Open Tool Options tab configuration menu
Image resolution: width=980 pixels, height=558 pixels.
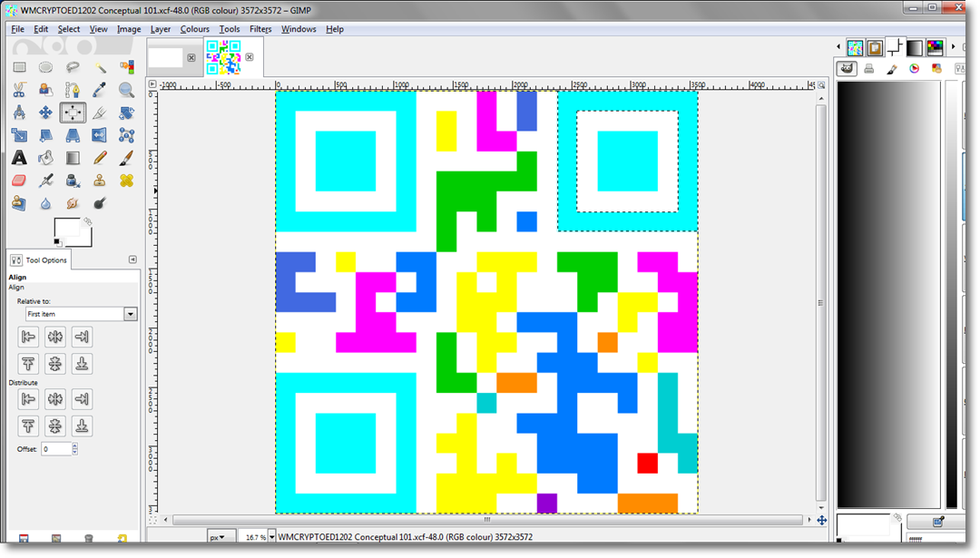point(132,259)
